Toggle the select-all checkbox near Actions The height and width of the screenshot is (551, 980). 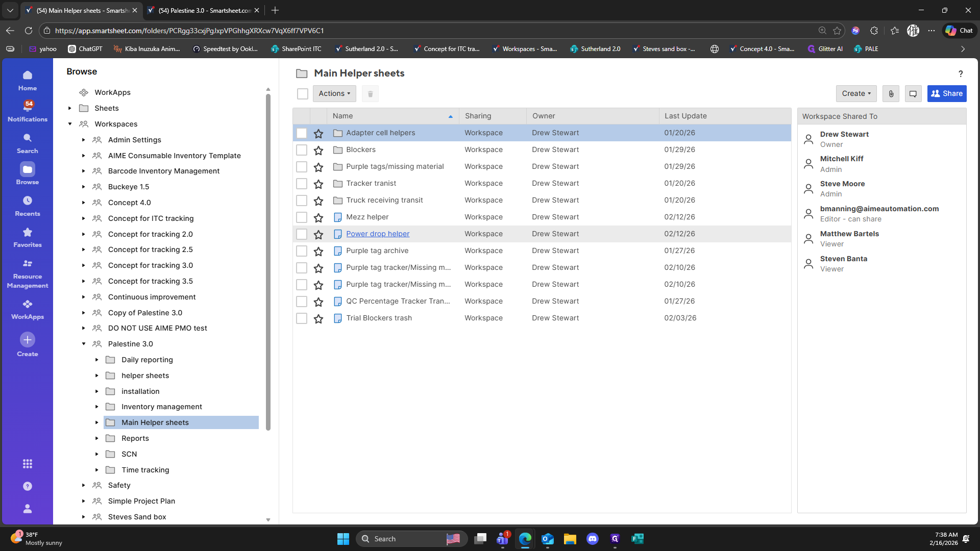pos(303,94)
